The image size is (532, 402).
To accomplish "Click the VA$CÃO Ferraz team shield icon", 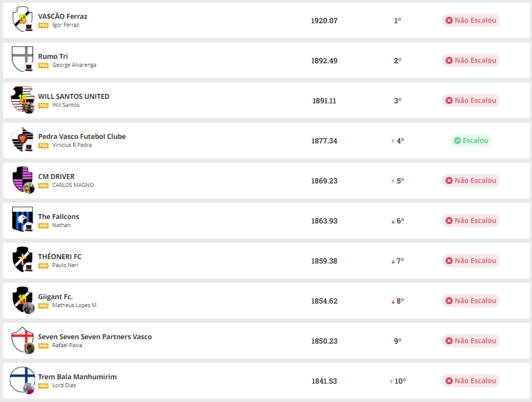I will (x=22, y=19).
